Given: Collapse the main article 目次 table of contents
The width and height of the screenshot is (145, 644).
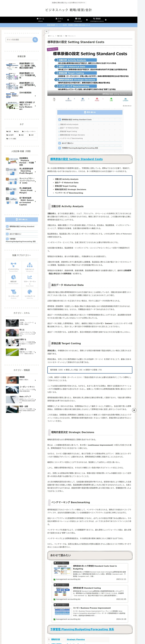Looking at the screenshot, I should click(x=90, y=112).
